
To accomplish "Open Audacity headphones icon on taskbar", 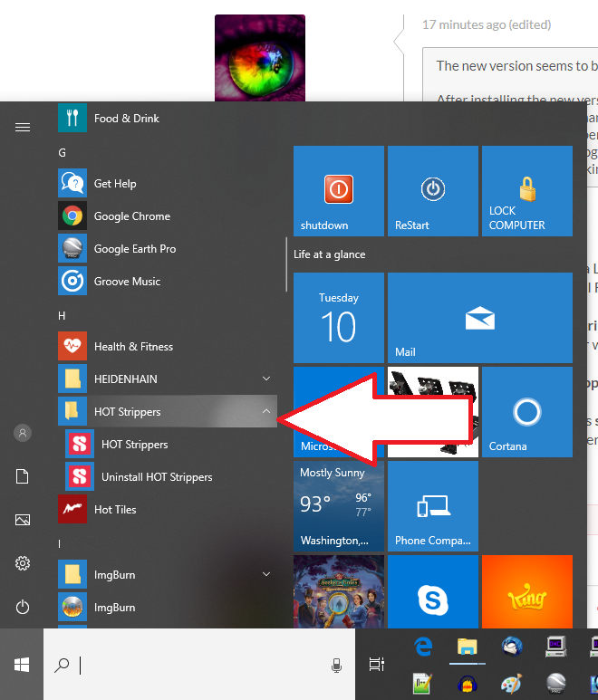I will pos(468,683).
